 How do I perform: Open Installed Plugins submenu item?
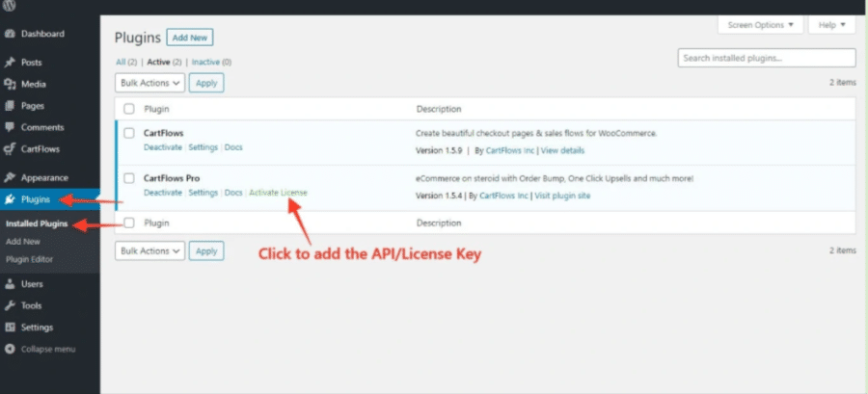[37, 223]
